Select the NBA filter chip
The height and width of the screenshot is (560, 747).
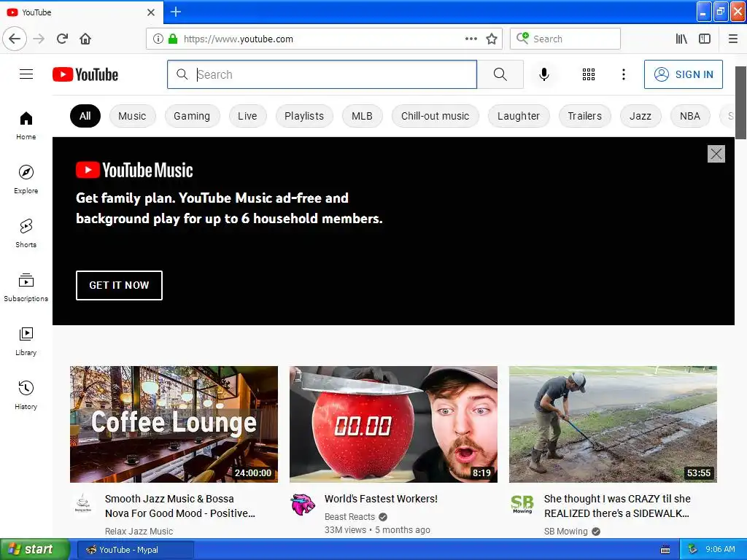coord(690,116)
